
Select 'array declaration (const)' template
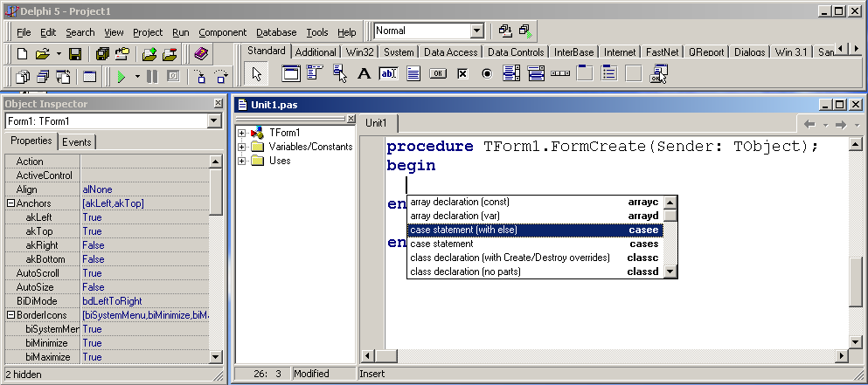tap(535, 202)
